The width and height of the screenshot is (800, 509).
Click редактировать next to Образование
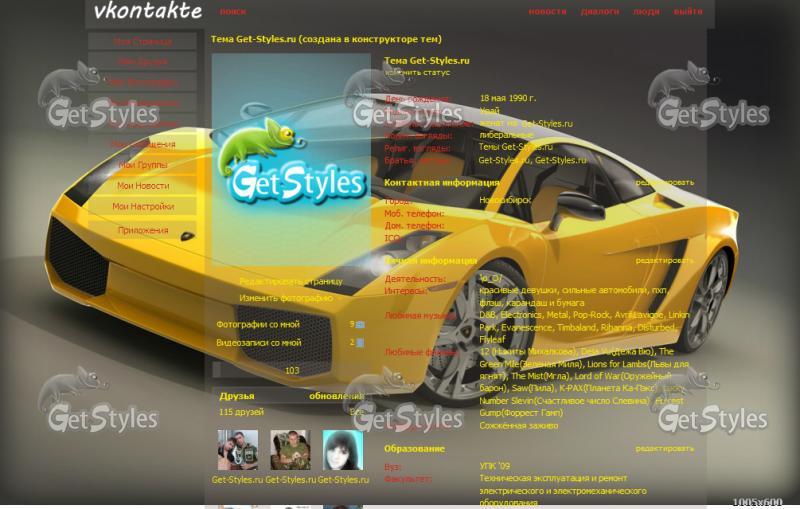point(664,449)
